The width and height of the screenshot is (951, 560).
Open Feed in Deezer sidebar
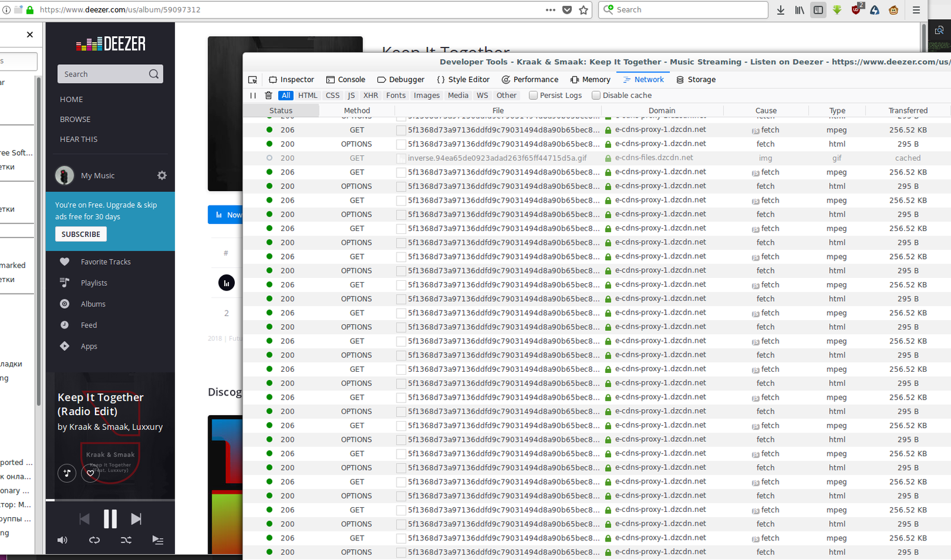coord(89,325)
